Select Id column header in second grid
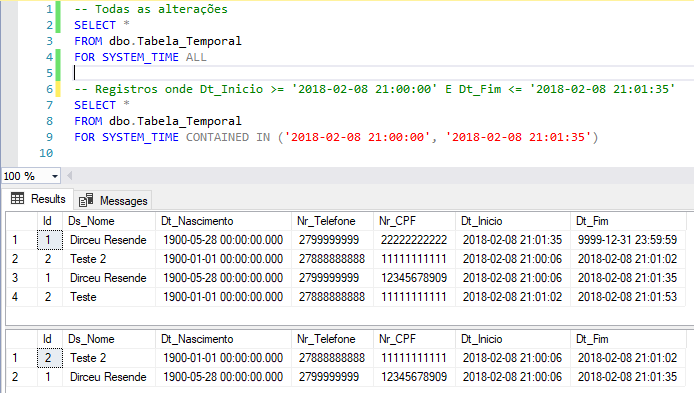694x393 pixels. coord(50,339)
